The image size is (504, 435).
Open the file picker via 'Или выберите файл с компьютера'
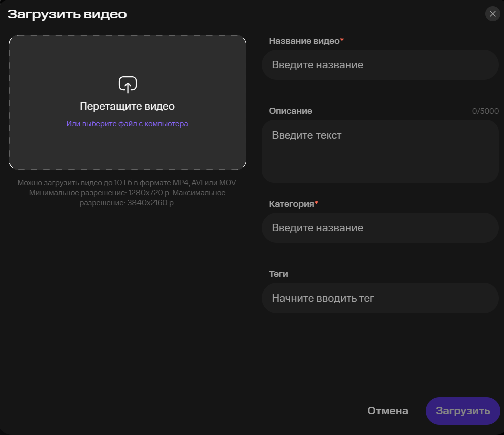127,124
